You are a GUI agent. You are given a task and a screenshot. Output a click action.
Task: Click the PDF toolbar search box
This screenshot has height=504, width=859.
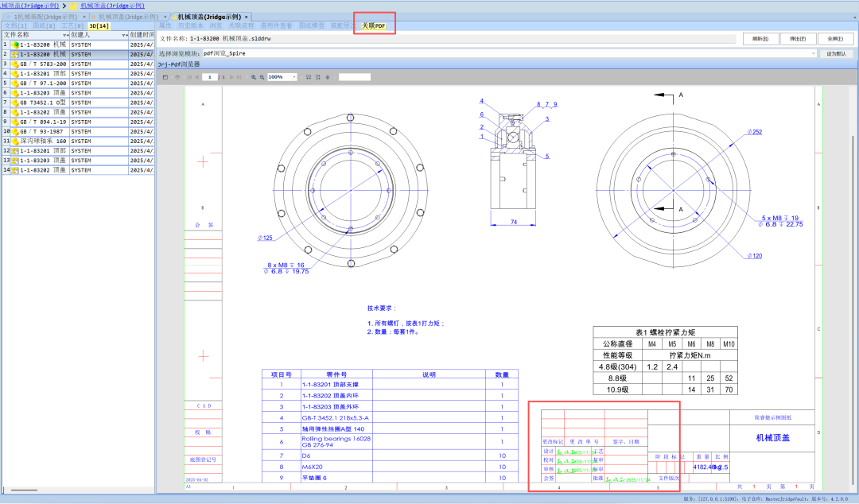point(355,77)
